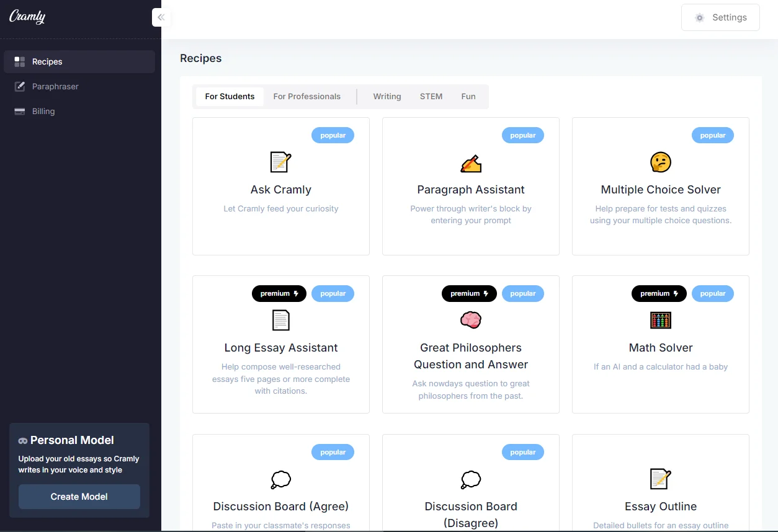Click the Paragraph Assistant writing-hand icon
The width and height of the screenshot is (778, 532).
(x=471, y=162)
